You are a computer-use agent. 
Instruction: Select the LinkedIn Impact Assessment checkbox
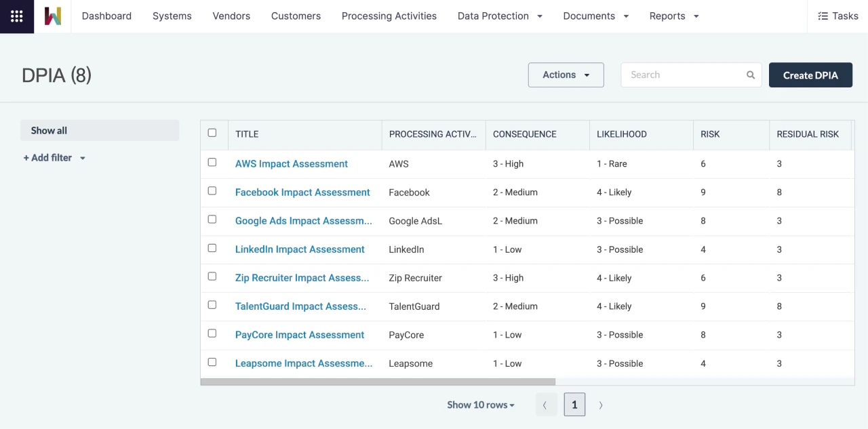[212, 248]
